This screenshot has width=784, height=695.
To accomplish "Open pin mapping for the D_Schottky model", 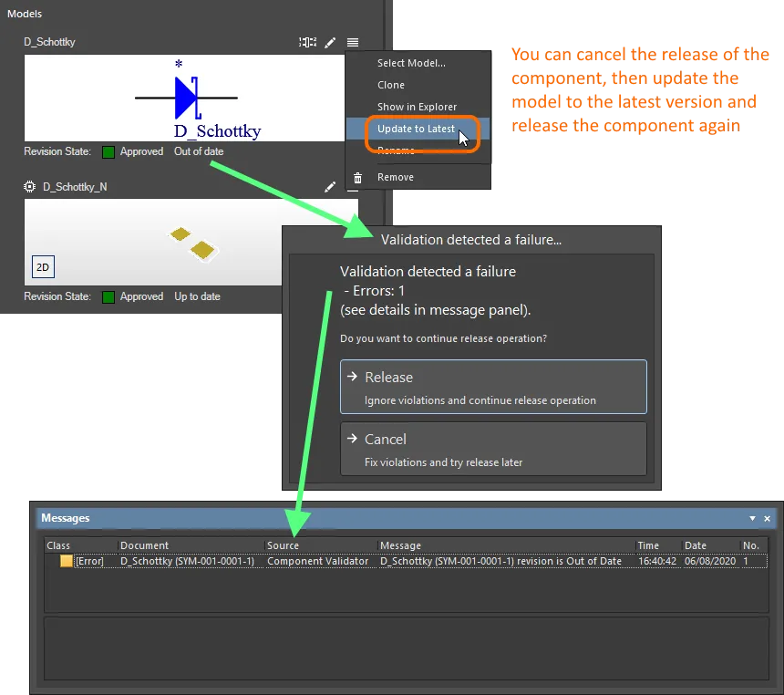I will tap(307, 41).
